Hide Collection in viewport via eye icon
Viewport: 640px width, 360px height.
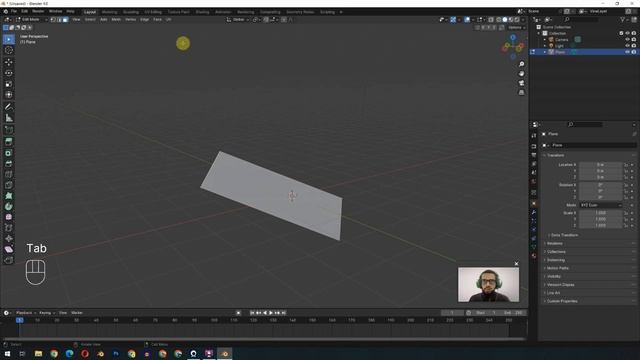pyautogui.click(x=628, y=33)
